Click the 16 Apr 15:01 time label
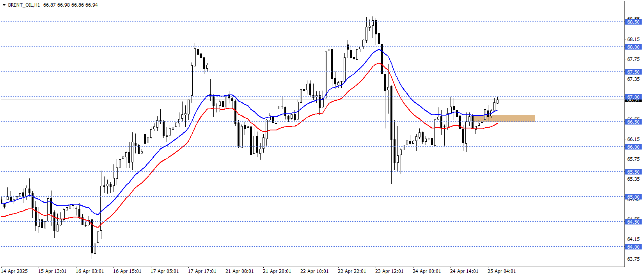644x276 pixels. click(127, 271)
